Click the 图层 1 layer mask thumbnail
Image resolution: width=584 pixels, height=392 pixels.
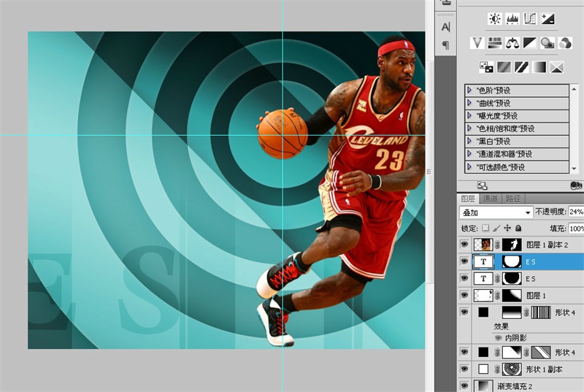point(512,296)
